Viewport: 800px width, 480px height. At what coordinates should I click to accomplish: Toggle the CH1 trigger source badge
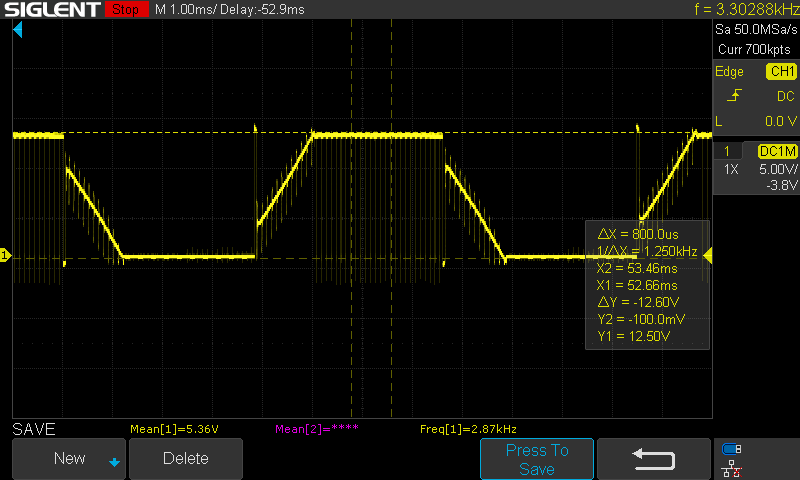click(x=780, y=72)
